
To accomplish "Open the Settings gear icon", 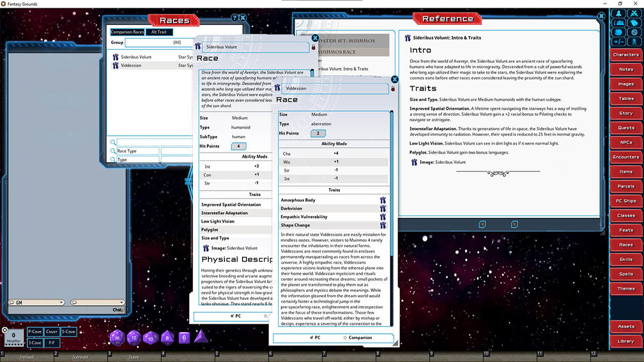I will 634,32.
